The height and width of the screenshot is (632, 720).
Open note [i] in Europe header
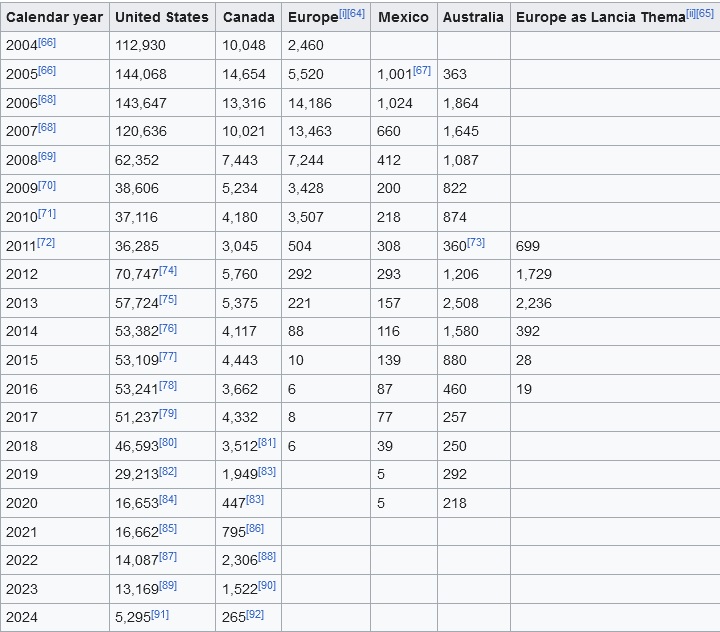(x=343, y=14)
